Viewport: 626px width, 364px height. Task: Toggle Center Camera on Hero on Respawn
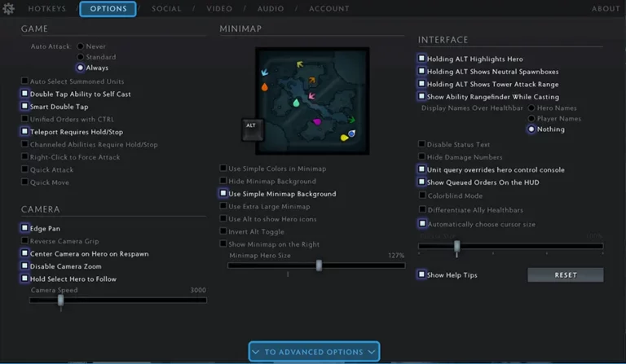pos(24,253)
